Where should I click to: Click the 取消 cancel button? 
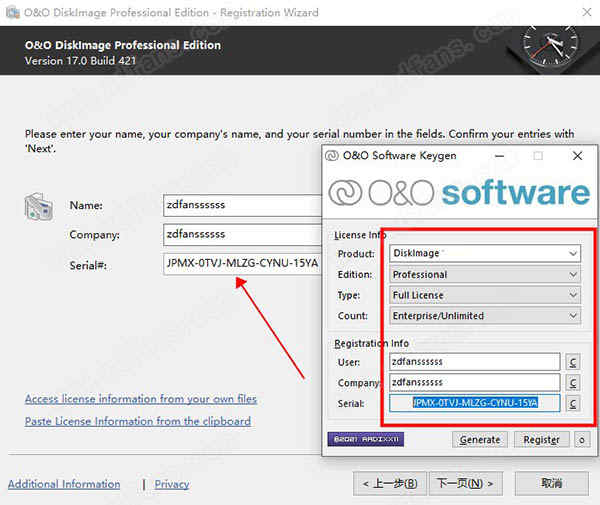point(551,484)
